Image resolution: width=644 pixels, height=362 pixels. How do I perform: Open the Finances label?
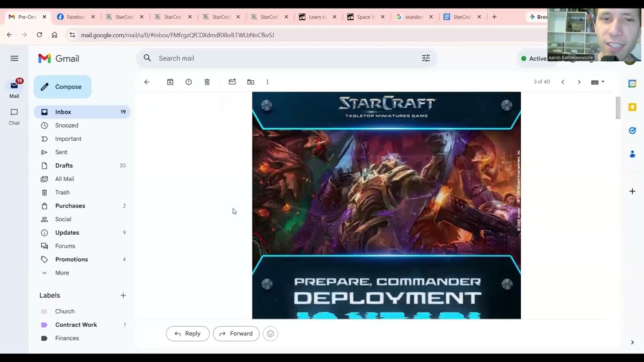coord(82,338)
